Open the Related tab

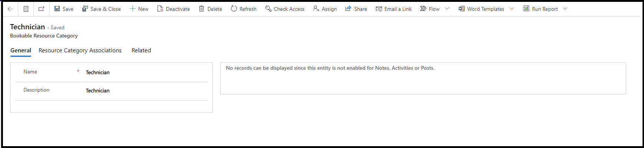tap(141, 50)
